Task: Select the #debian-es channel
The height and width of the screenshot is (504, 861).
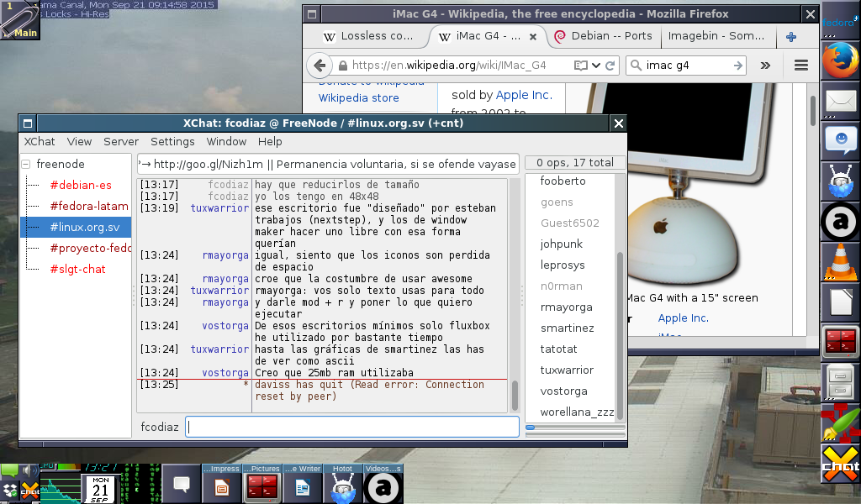Action: point(81,186)
